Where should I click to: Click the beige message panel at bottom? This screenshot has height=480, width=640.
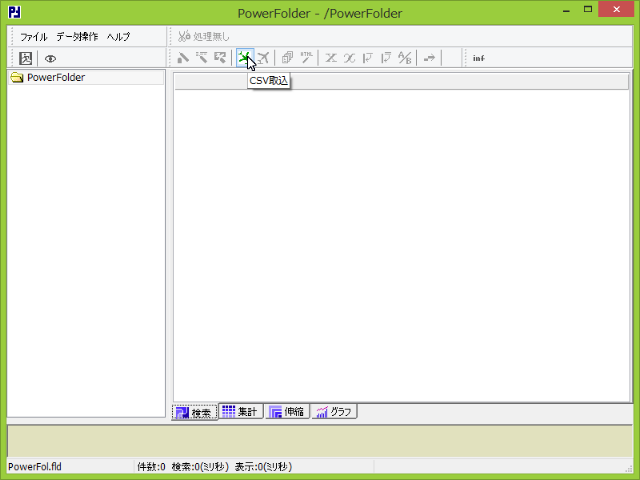(320, 441)
